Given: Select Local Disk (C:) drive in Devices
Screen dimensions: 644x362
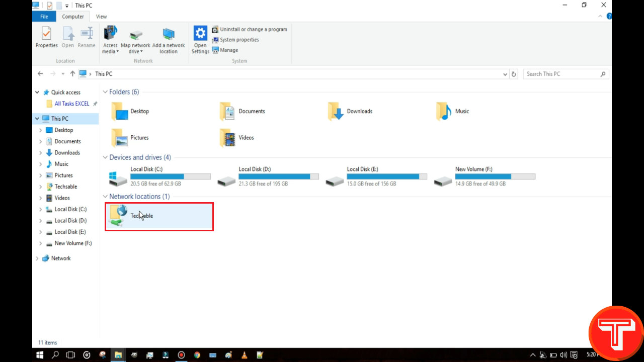Looking at the screenshot, I should point(160,177).
